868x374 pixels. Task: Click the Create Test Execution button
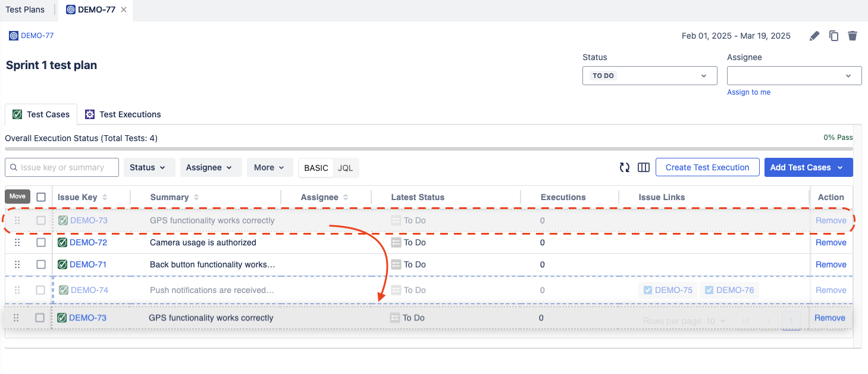707,167
